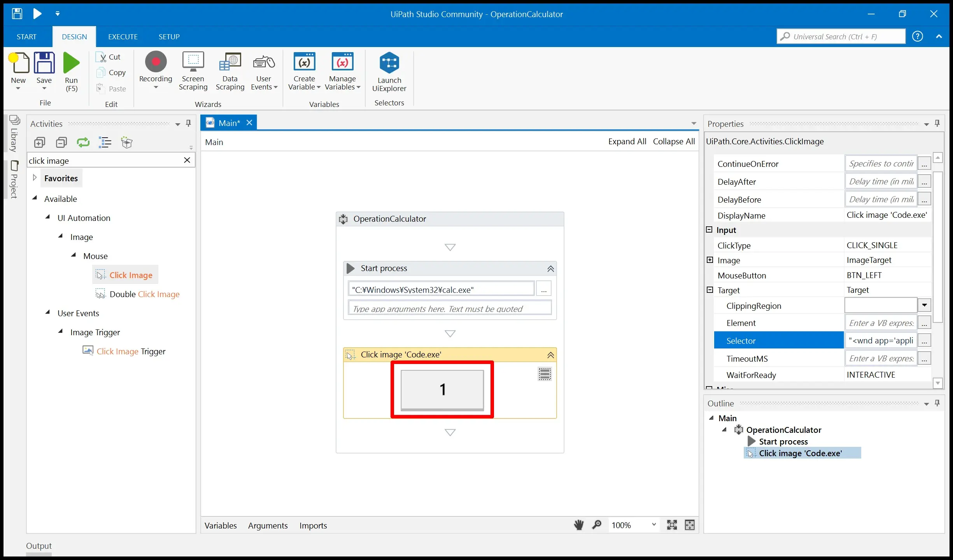Screen dimensions: 953x560
Task: Open Click image activity options menu
Action: point(545,374)
